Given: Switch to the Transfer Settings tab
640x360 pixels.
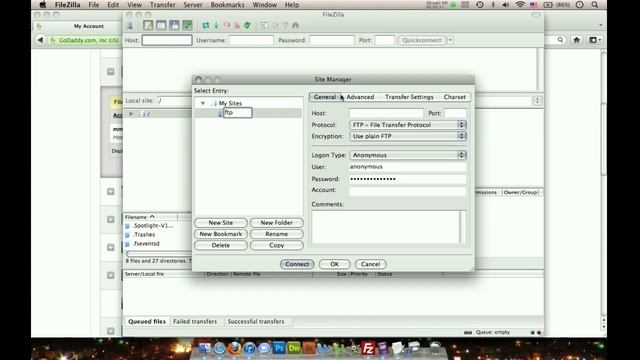Looking at the screenshot, I should 409,97.
